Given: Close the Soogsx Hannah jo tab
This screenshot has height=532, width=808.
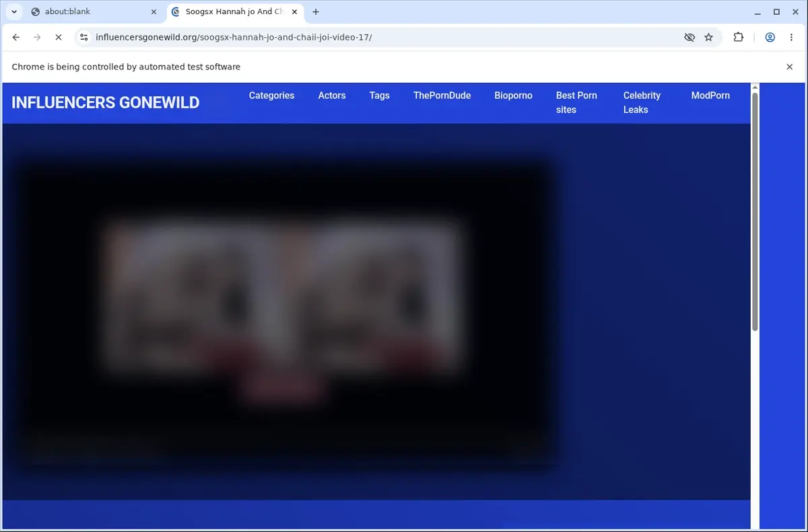Looking at the screenshot, I should tap(294, 11).
